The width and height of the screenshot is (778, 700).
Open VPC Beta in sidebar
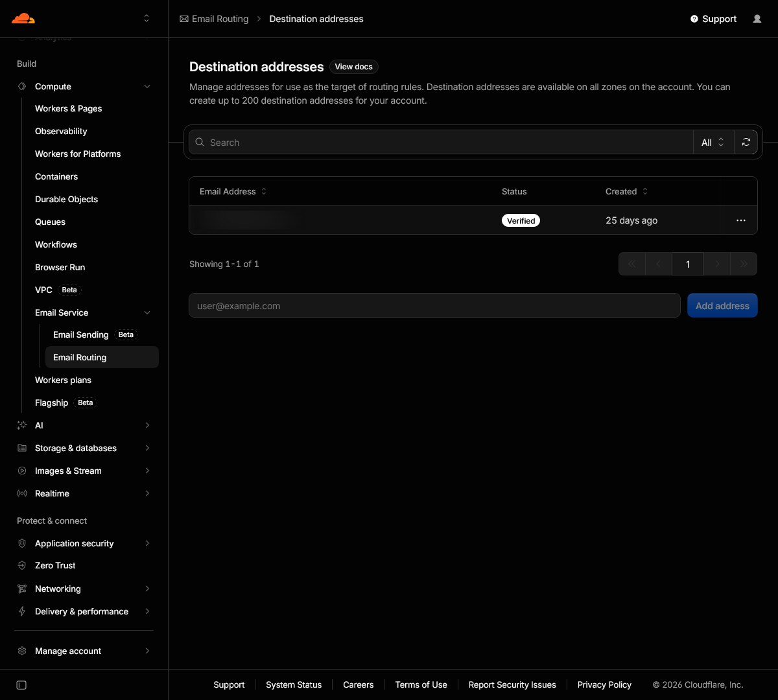pos(58,290)
